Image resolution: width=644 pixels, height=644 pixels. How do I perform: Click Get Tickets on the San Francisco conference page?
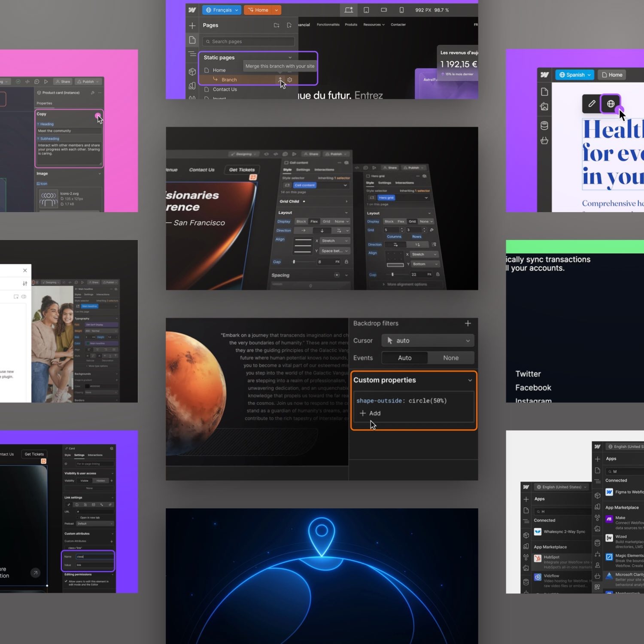[242, 170]
